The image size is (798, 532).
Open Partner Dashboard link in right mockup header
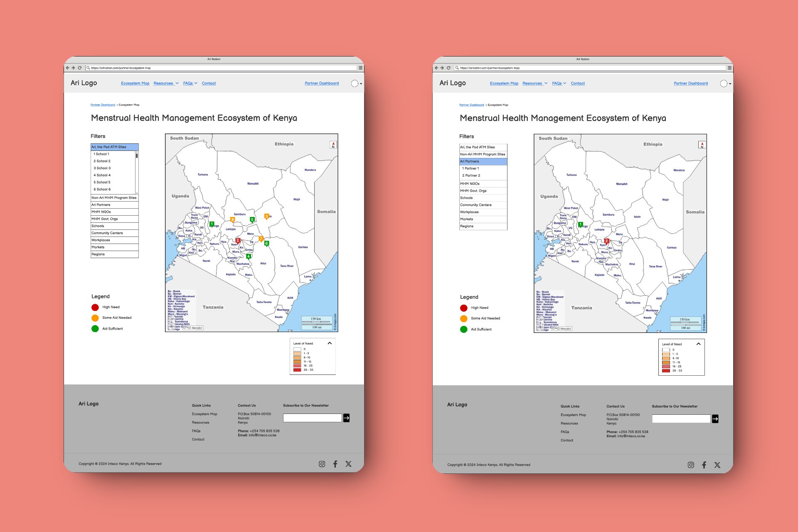click(691, 83)
